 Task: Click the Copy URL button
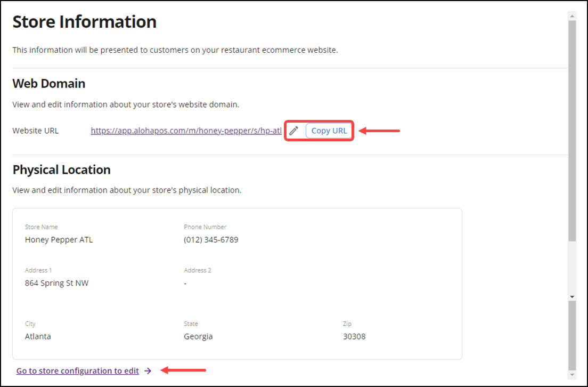coord(329,130)
